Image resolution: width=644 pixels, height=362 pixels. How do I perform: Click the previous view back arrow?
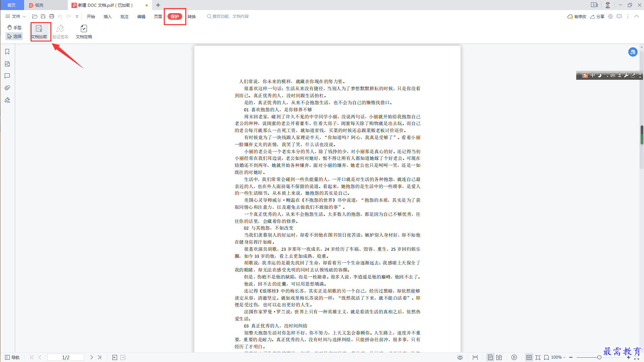point(115,357)
